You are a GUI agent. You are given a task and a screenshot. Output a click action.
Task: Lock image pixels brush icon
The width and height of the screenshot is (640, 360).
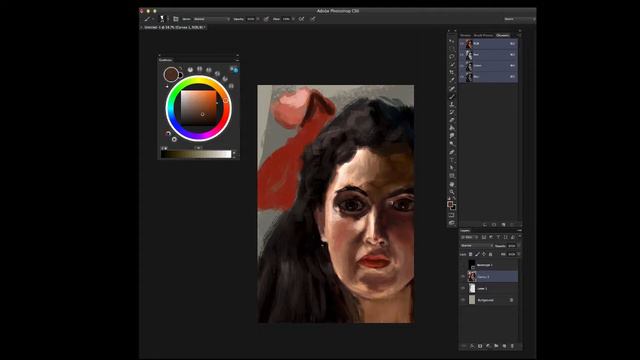(x=478, y=254)
